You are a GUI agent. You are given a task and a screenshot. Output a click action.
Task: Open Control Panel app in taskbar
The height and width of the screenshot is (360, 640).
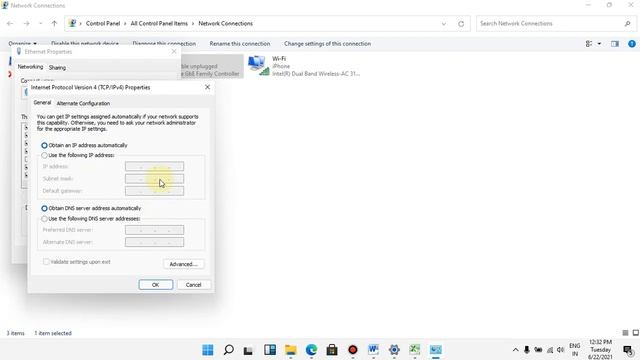pyautogui.click(x=436, y=350)
